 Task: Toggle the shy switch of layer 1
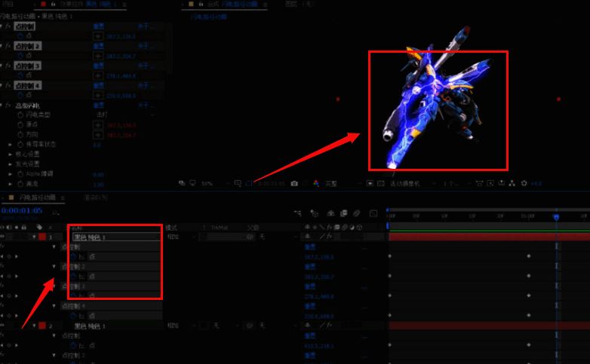coord(307,237)
